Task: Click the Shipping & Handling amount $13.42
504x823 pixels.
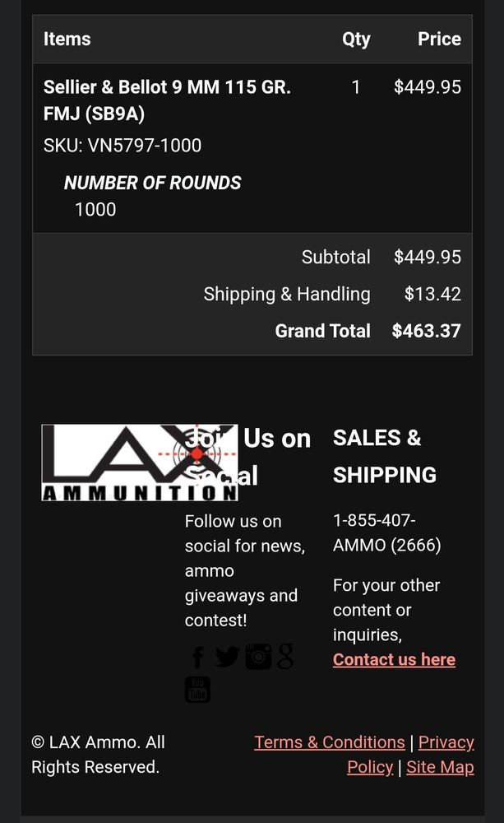Action: tap(432, 294)
